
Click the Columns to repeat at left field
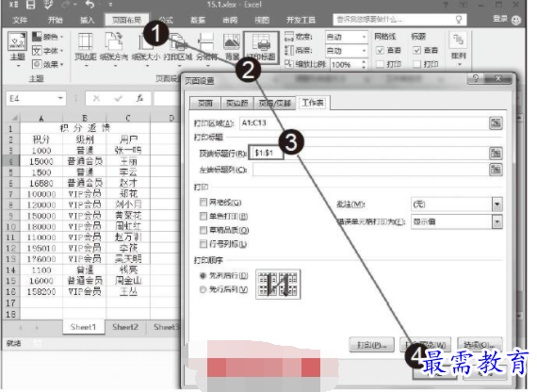(370, 170)
